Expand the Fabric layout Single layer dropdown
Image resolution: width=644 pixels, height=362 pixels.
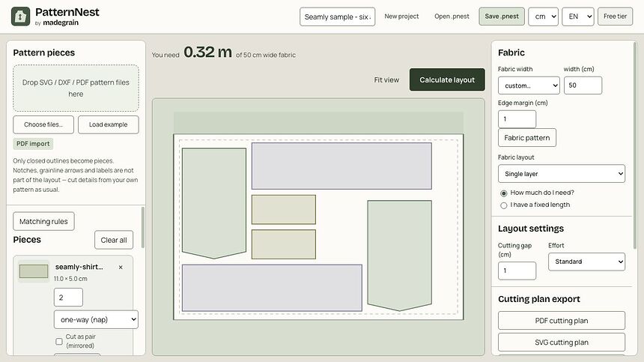562,174
